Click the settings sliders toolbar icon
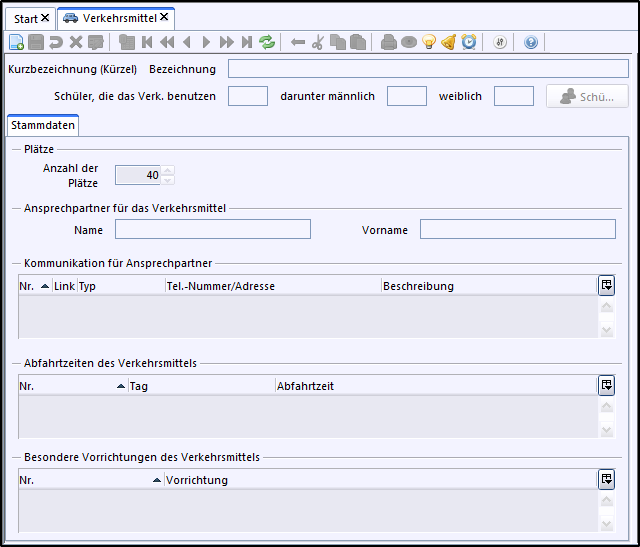 pyautogui.click(x=501, y=42)
